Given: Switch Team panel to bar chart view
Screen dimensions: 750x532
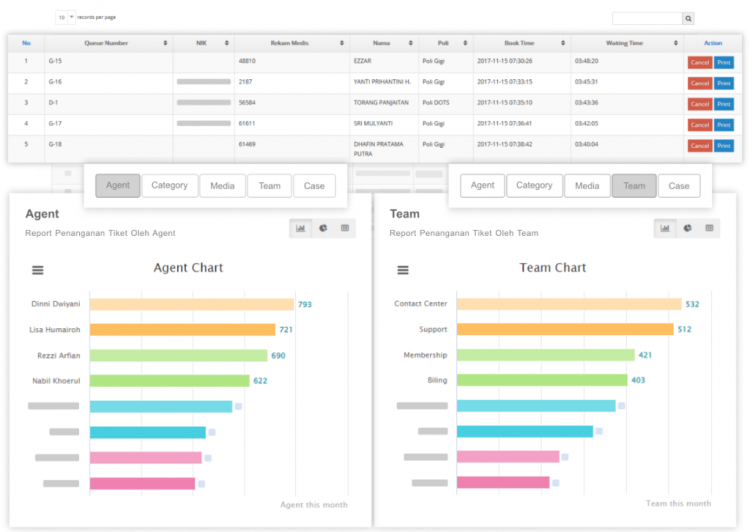Looking at the screenshot, I should [666, 228].
